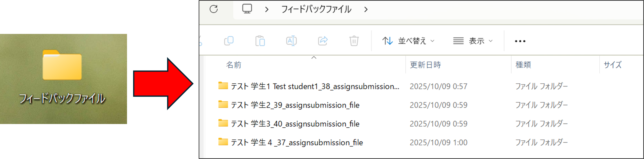Click the share icon on the toolbar
Viewport: 644px width, 159px height.
click(x=323, y=41)
